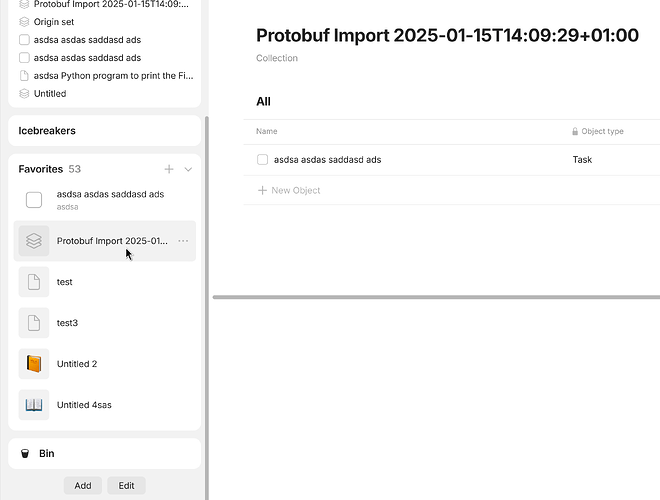Click the page icon beside asdsa Python program
The width and height of the screenshot is (660, 500).
24,76
